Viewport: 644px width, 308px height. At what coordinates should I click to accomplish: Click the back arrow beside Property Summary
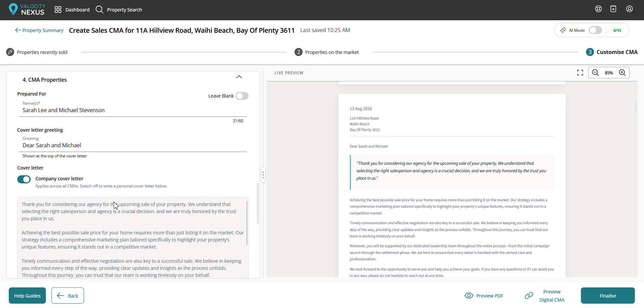coord(18,30)
